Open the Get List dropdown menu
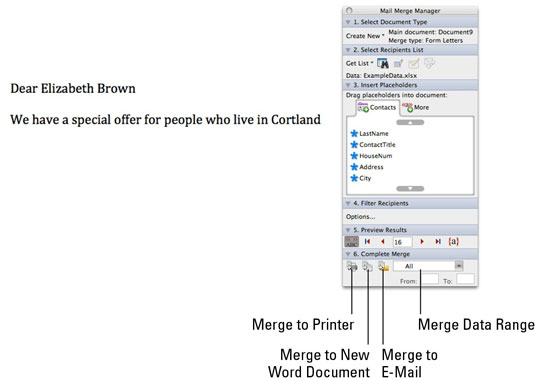This screenshot has height=381, width=535. click(x=359, y=63)
